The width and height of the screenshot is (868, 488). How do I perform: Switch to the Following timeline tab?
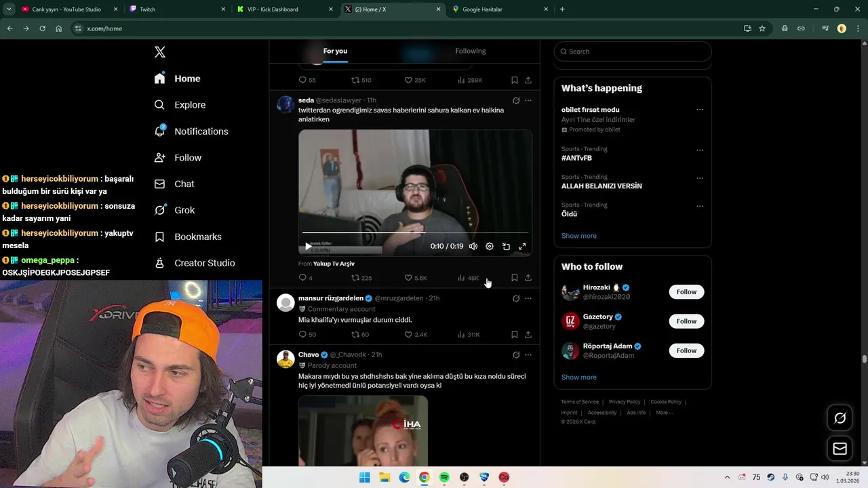[x=471, y=51]
